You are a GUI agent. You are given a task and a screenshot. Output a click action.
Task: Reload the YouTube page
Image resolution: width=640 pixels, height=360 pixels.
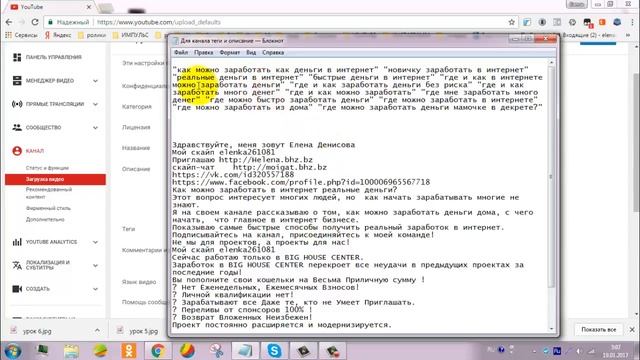coord(35,22)
